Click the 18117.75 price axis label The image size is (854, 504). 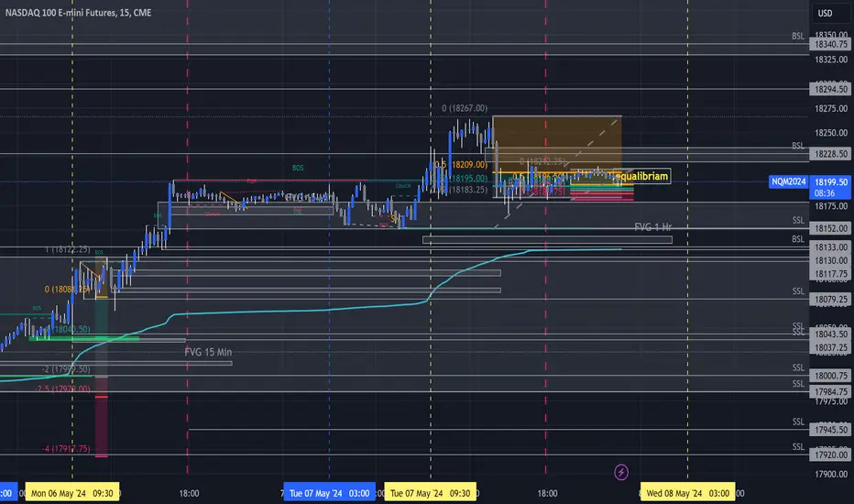coord(830,274)
